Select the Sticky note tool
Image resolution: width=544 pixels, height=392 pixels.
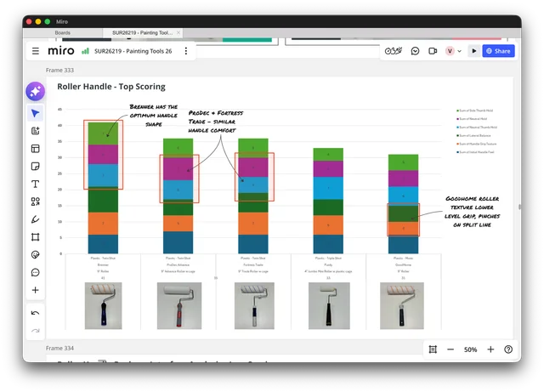pos(36,167)
